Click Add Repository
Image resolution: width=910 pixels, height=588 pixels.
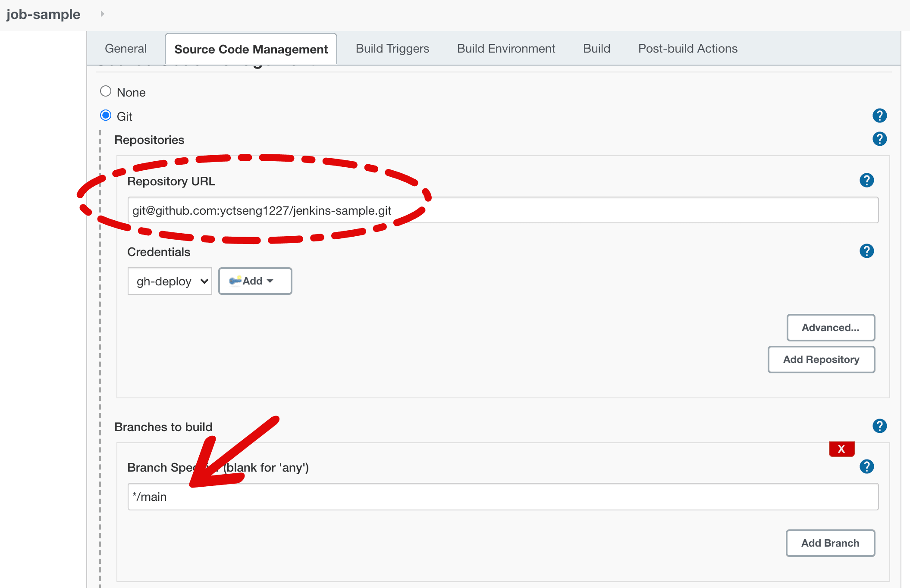821,360
